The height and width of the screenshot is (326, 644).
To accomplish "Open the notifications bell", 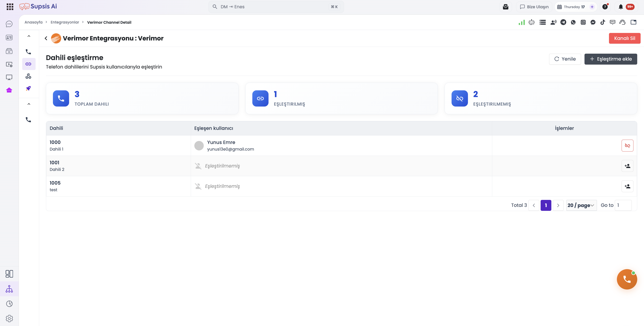I will (x=621, y=7).
